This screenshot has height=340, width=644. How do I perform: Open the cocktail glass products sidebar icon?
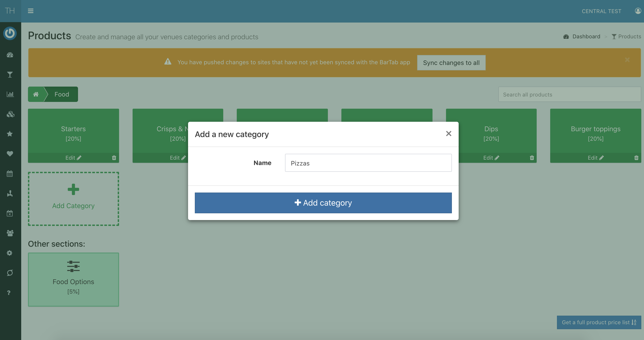coord(10,74)
